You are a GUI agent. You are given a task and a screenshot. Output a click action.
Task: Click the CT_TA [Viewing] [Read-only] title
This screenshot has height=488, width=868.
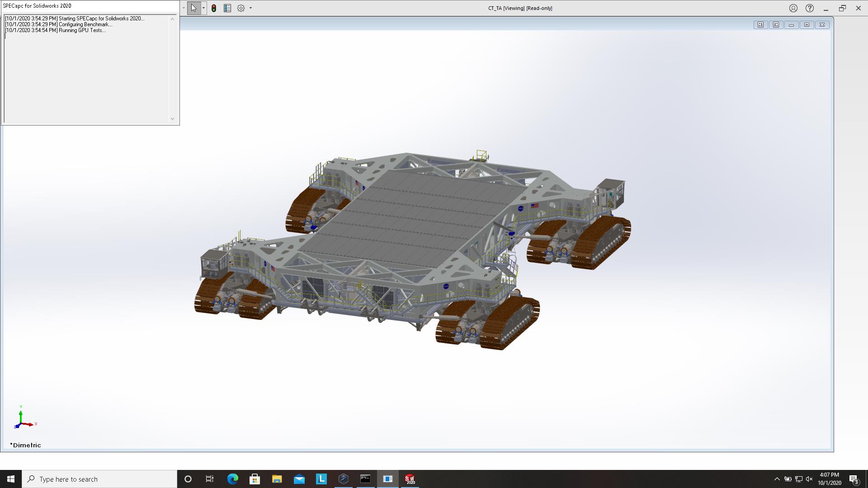coord(520,8)
